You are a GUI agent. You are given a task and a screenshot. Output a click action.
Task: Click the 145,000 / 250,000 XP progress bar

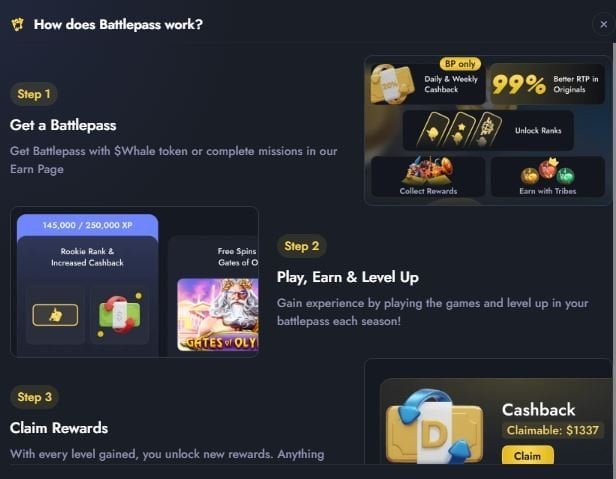88,225
